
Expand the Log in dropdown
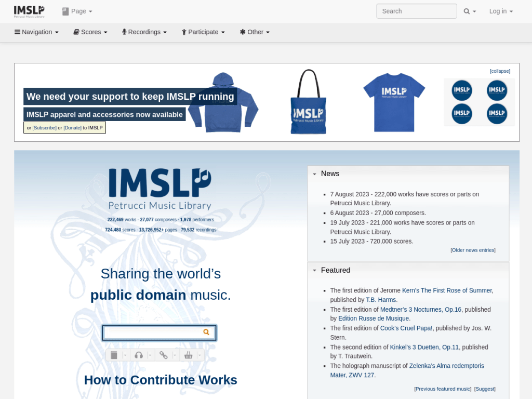tap(501, 11)
